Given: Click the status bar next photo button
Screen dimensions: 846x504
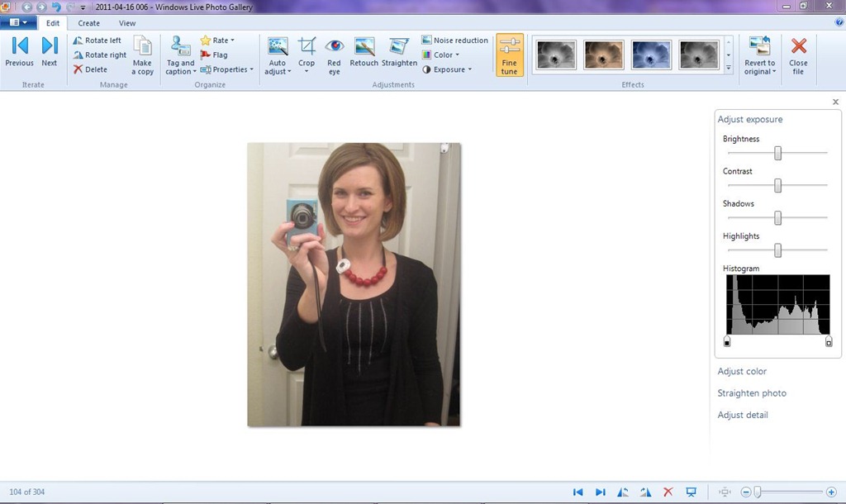Looking at the screenshot, I should click(x=600, y=492).
